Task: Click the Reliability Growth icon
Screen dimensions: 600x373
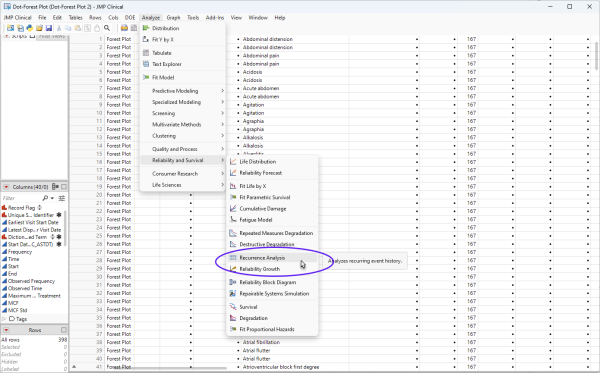Action: 233,269
